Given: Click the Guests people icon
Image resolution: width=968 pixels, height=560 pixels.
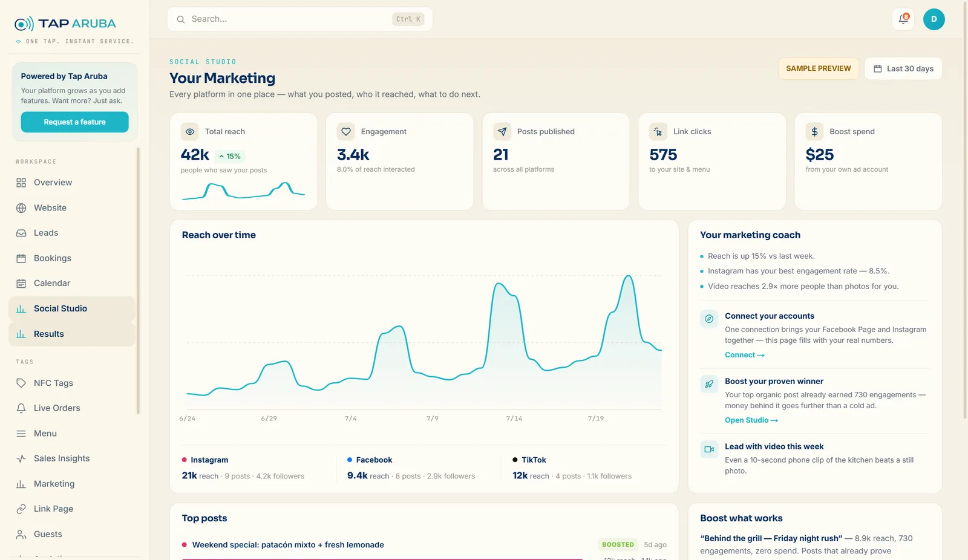Looking at the screenshot, I should [x=21, y=534].
